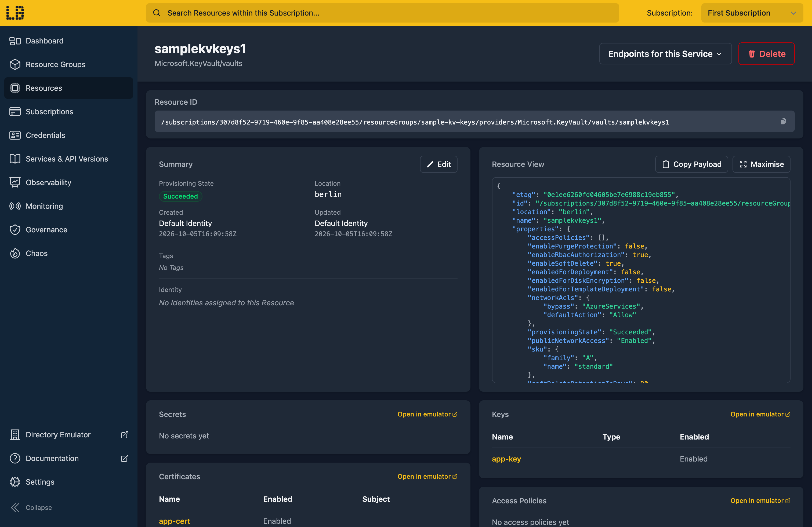Image resolution: width=812 pixels, height=527 pixels.
Task: Click the app logo in header
Action: [x=15, y=13]
